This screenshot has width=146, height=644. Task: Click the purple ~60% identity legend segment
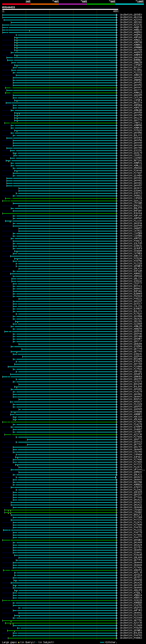click(x=73, y=4)
